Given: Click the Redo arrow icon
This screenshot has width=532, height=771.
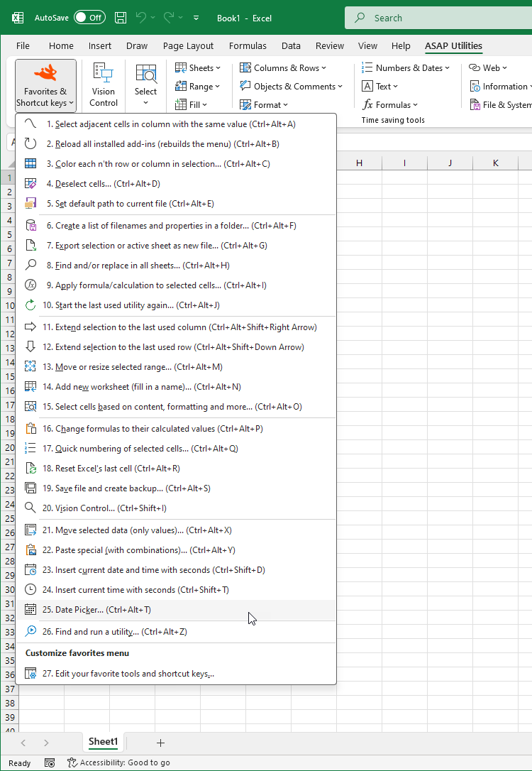Looking at the screenshot, I should click(169, 18).
